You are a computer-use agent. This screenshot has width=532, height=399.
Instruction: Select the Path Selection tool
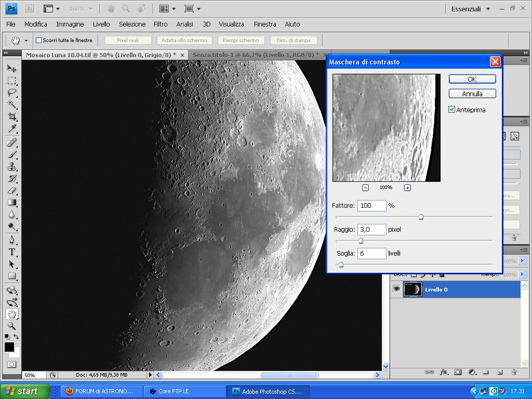click(x=11, y=264)
